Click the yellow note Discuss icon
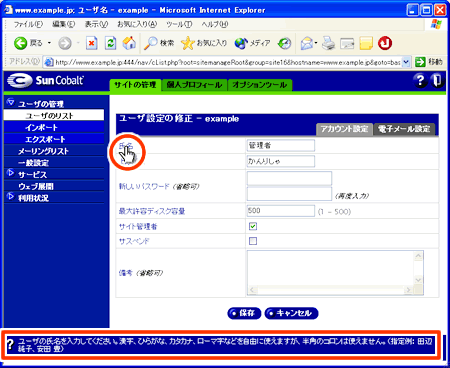Image resolution: width=450 pixels, height=368 pixels. pos(366,43)
